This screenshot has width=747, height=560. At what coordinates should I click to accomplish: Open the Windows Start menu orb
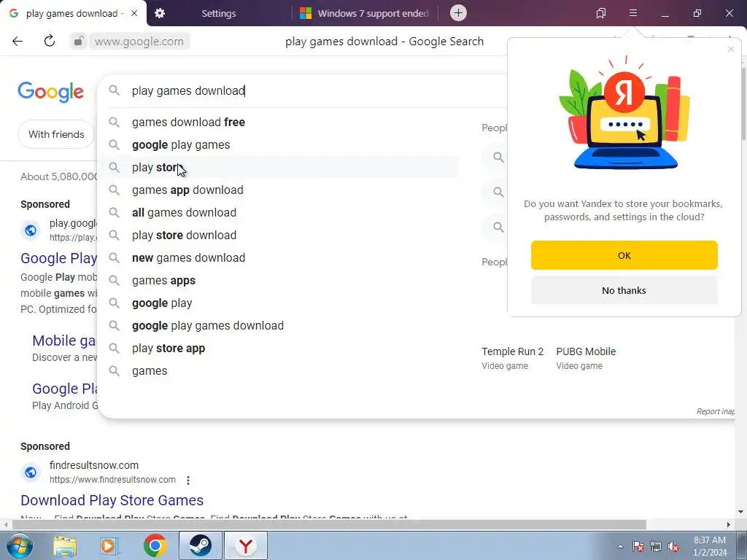point(20,545)
